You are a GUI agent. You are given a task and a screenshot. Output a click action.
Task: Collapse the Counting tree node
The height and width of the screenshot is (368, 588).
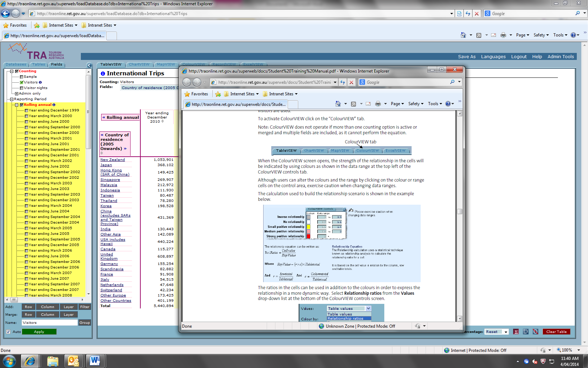[12, 71]
